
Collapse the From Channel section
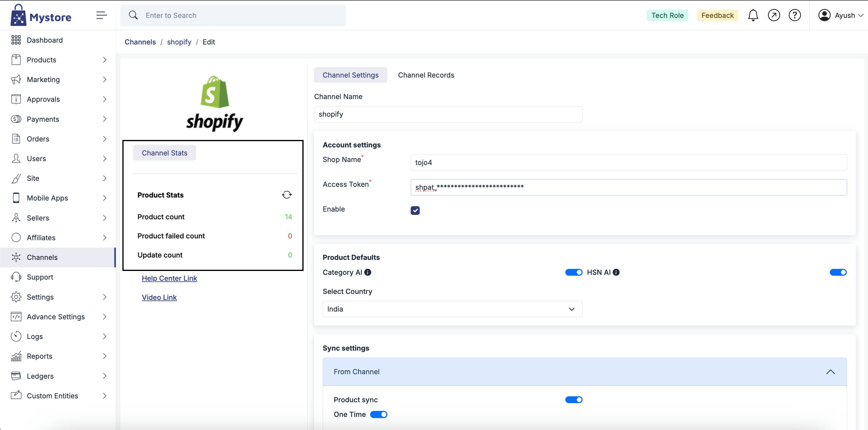(x=830, y=372)
